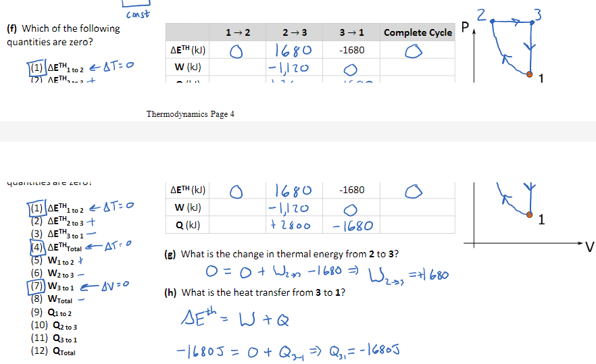Click the handwritten '-1680' in the Q row
Screen dimensions: 596x364
click(x=353, y=226)
